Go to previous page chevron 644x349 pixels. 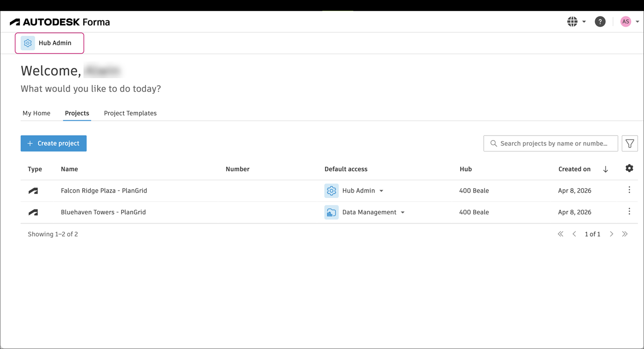[x=574, y=234]
